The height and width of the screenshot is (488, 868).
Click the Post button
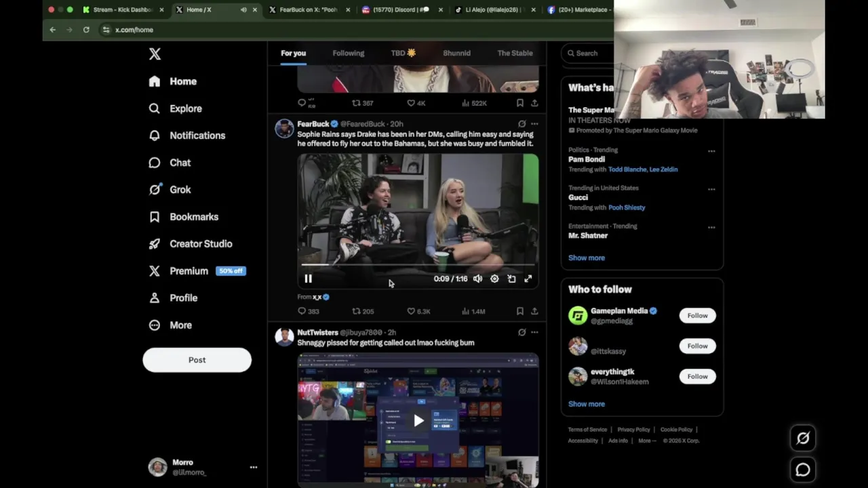(x=197, y=360)
